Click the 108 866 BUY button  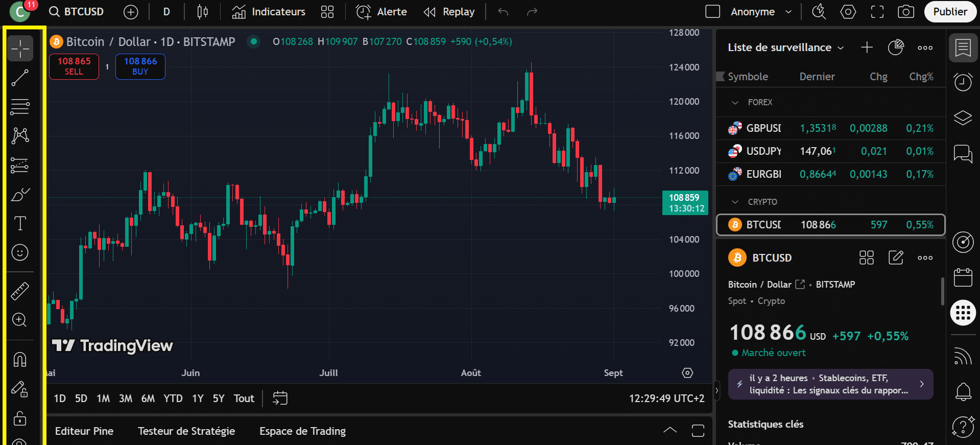click(x=140, y=66)
